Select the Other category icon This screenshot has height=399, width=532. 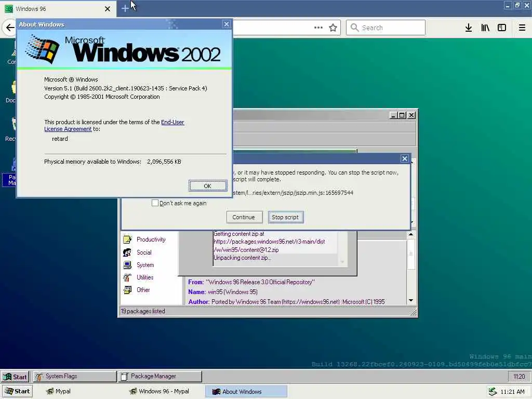coord(128,290)
